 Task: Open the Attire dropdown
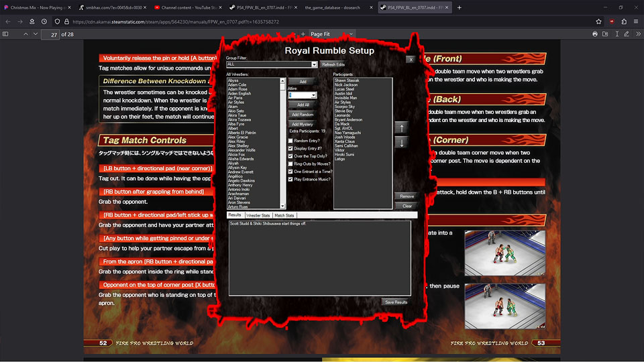click(313, 95)
